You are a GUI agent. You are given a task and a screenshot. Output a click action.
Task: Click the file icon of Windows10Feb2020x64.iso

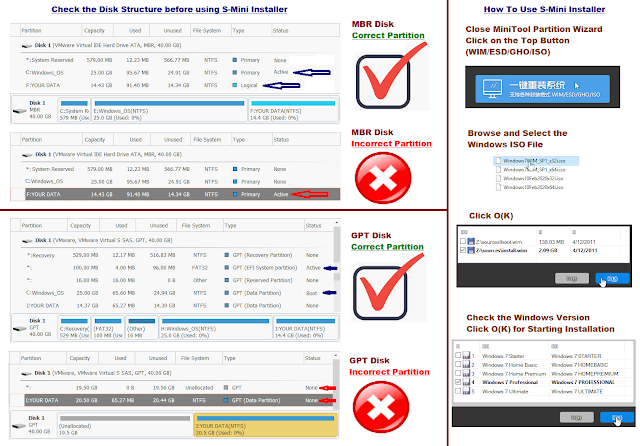pyautogui.click(x=498, y=187)
